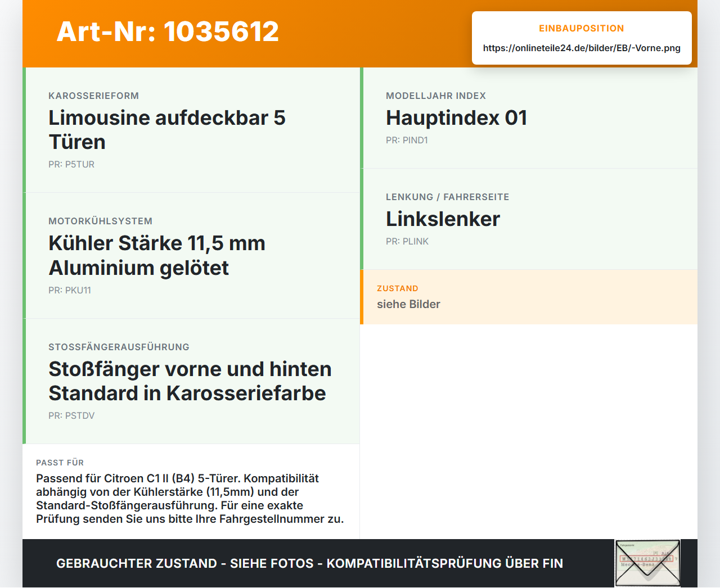Viewport: 720px width, 588px height.
Task: Click the 'siehe Bilder' condition text
Action: pos(408,304)
